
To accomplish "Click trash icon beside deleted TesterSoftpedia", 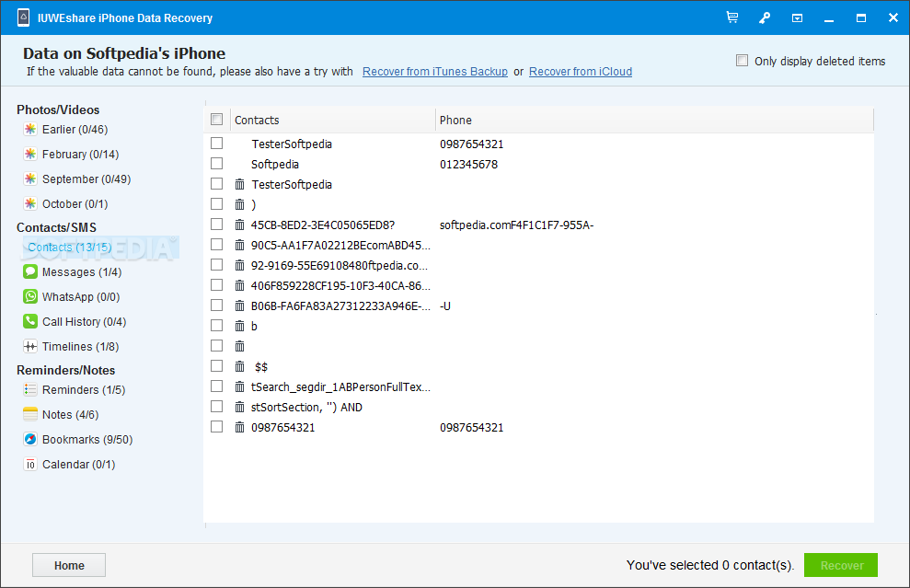I will (x=239, y=185).
